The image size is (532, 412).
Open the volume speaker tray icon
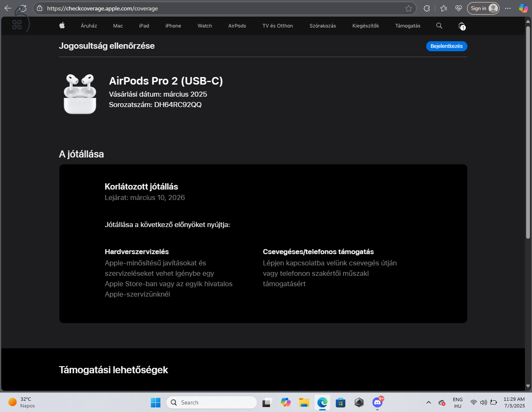click(483, 402)
